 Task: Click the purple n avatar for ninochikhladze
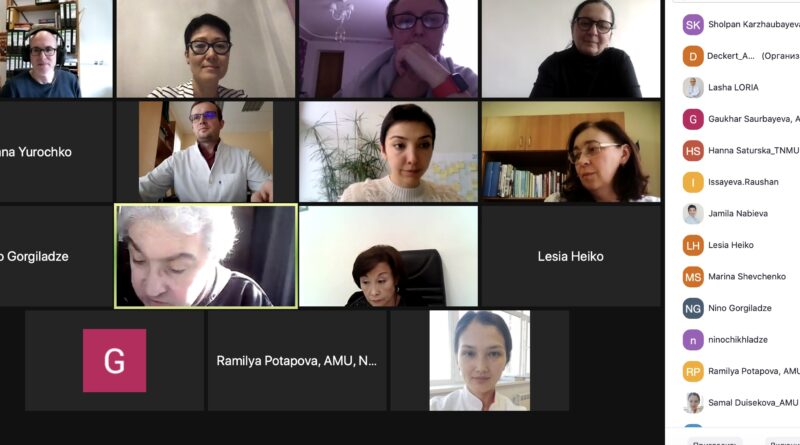[x=693, y=340]
